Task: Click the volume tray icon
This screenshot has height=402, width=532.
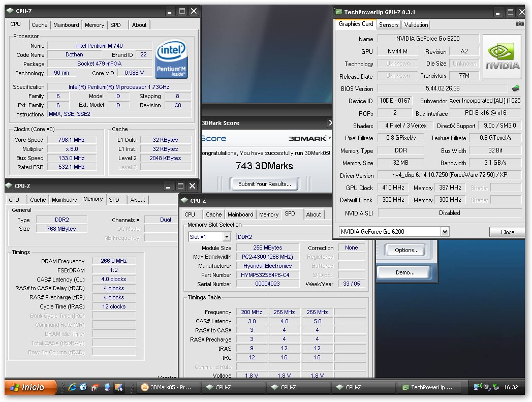Action: 487,387
